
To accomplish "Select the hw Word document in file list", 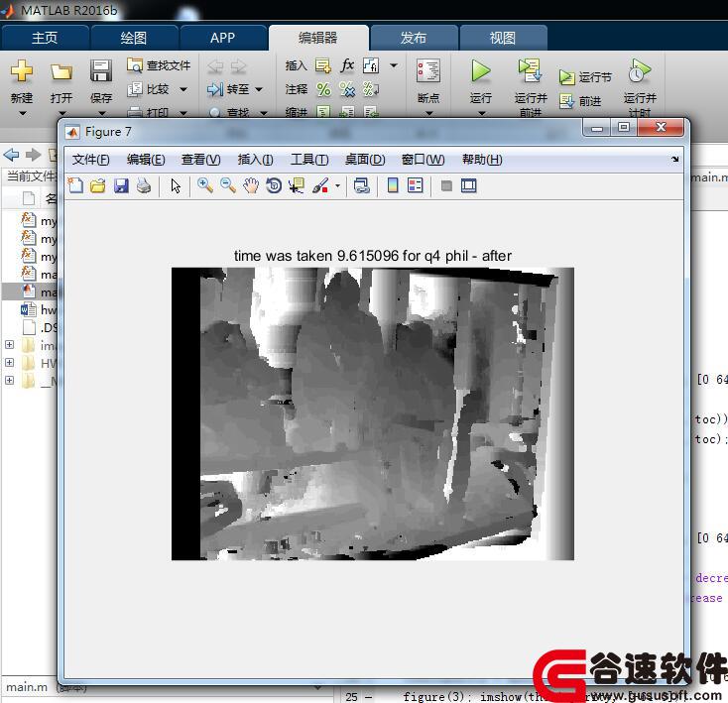I will point(38,309).
